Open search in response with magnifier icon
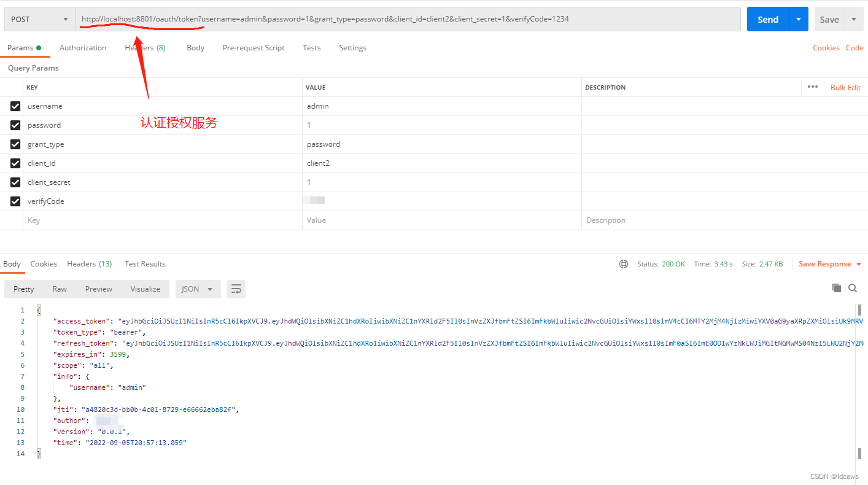868x485 pixels. (853, 288)
